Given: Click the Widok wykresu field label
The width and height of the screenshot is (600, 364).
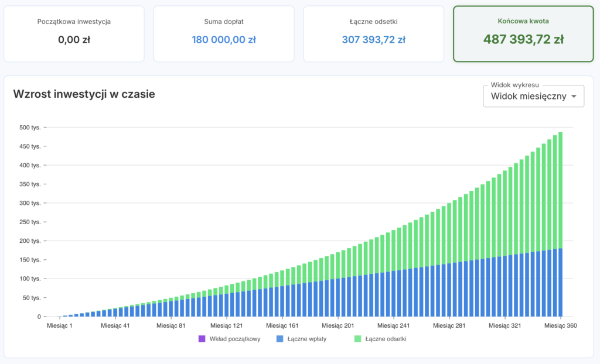Looking at the screenshot, I should coord(514,85).
